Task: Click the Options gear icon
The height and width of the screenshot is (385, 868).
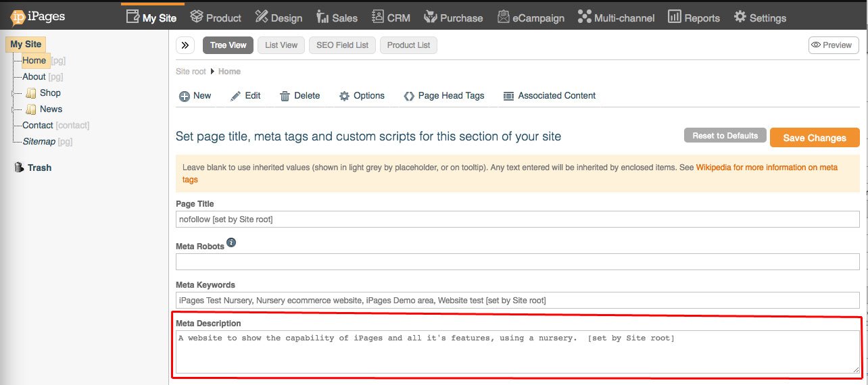Action: (x=345, y=97)
